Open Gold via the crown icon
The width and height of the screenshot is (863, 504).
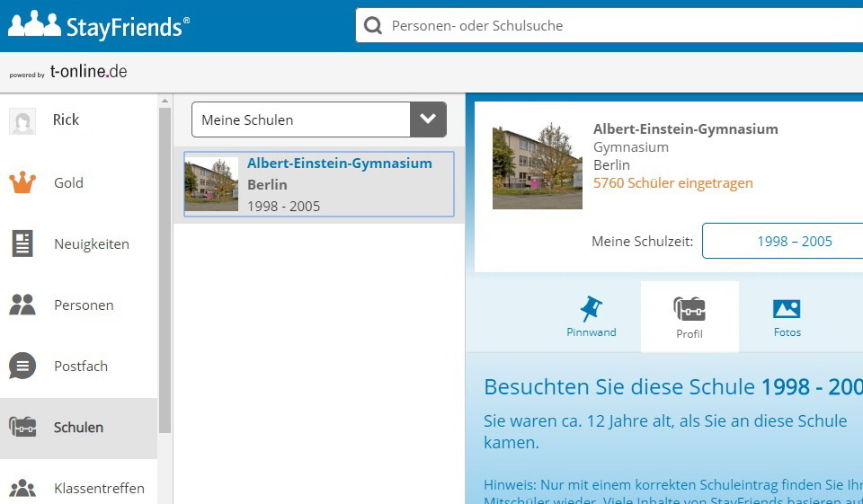pos(22,182)
